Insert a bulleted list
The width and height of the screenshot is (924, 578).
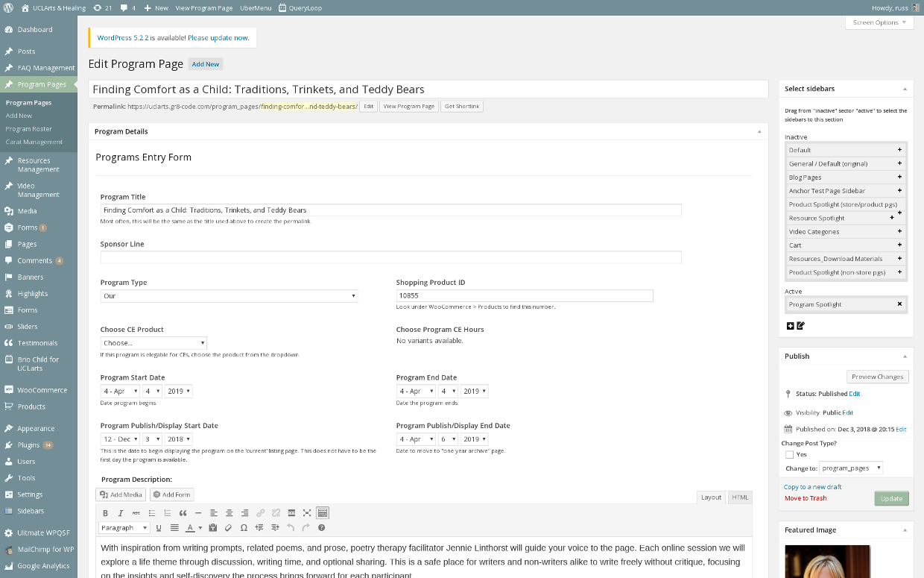[152, 513]
